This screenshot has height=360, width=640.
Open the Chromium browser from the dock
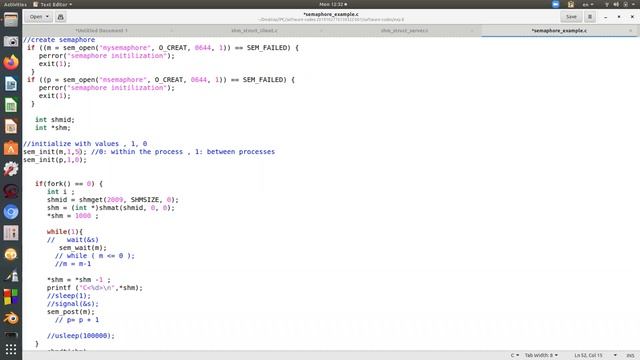pos(11,212)
